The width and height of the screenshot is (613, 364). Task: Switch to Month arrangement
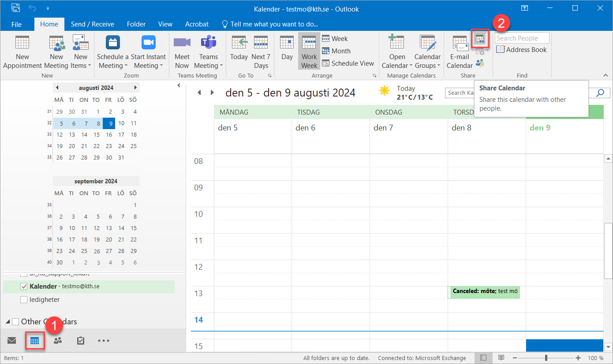[x=336, y=51]
